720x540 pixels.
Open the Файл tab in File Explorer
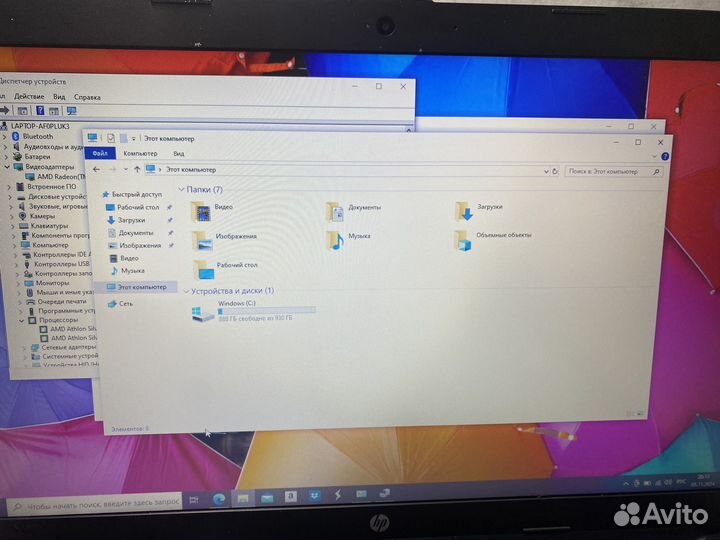coord(100,153)
